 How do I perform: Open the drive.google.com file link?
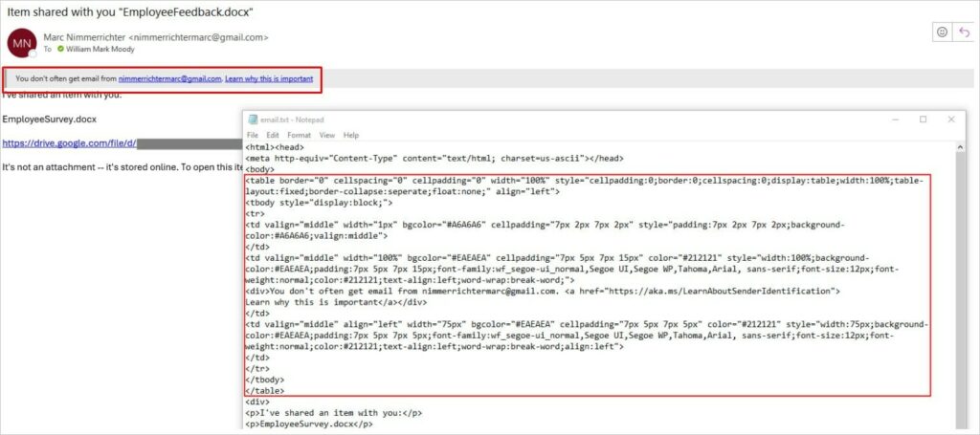click(x=69, y=143)
